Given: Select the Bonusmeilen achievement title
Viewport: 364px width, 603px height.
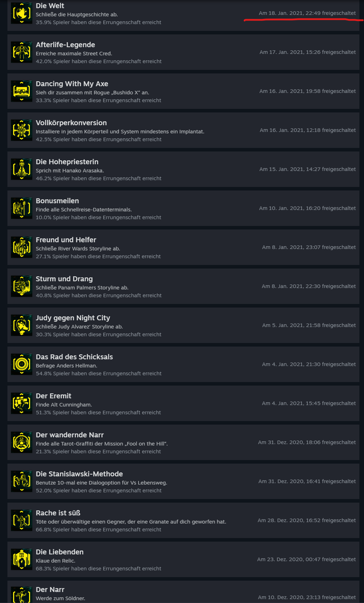Looking at the screenshot, I should 57,201.
